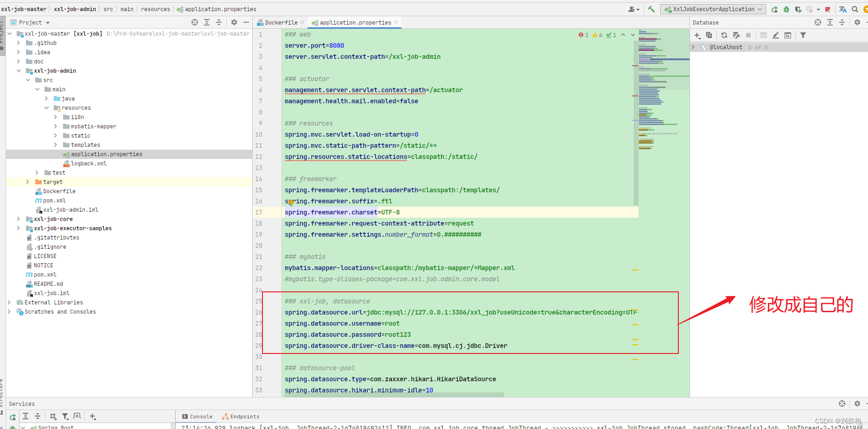Expand all in the Database panel header
This screenshot has width=868, height=429.
tap(830, 22)
